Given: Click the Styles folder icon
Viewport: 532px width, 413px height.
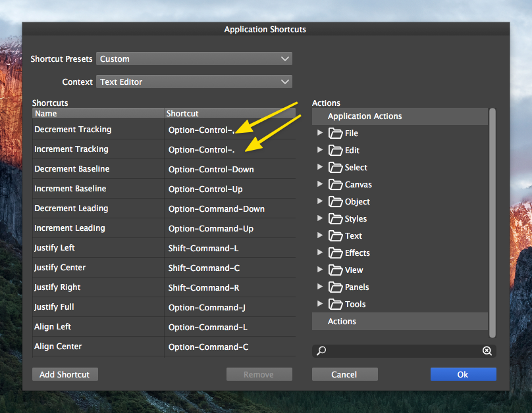Looking at the screenshot, I should 335,219.
